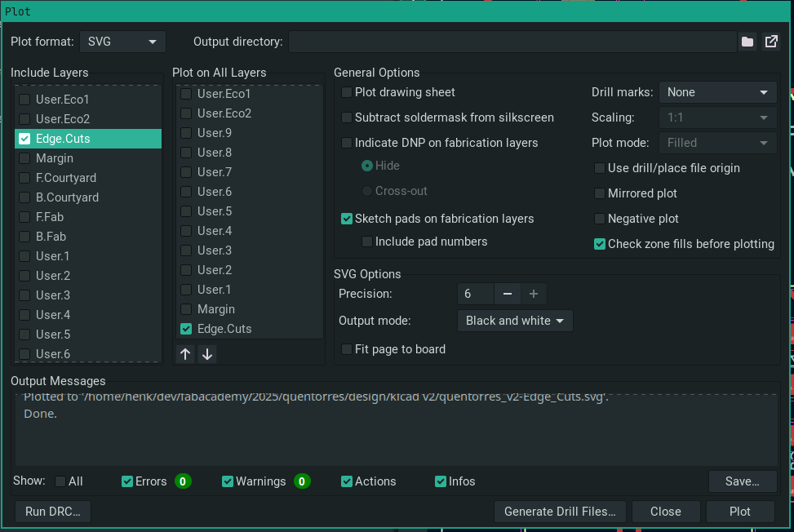
Task: Toggle the Errors message filter
Action: pos(127,481)
